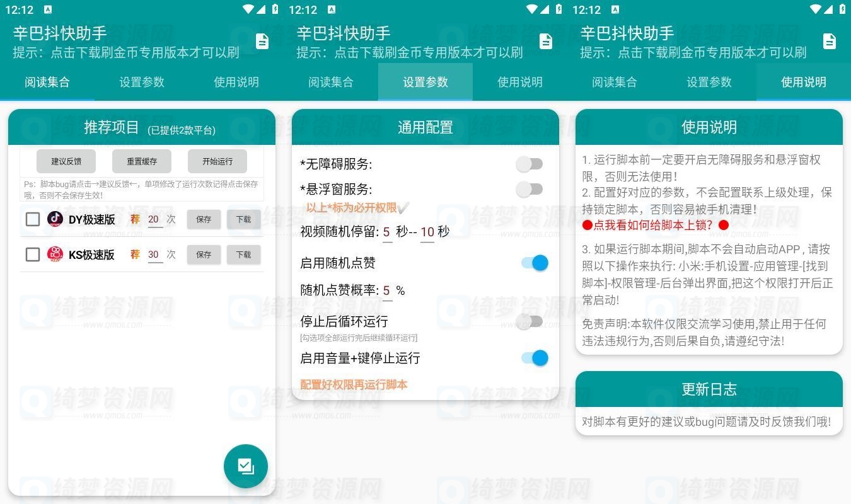851x504 pixels.
Task: Enable the 无障碍服务 switch
Action: (x=530, y=164)
